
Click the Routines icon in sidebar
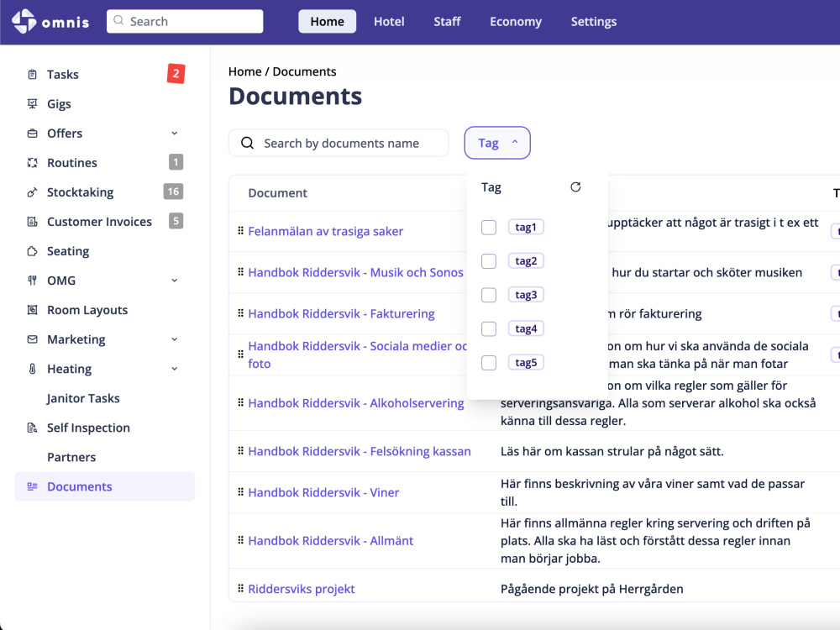[x=32, y=163]
